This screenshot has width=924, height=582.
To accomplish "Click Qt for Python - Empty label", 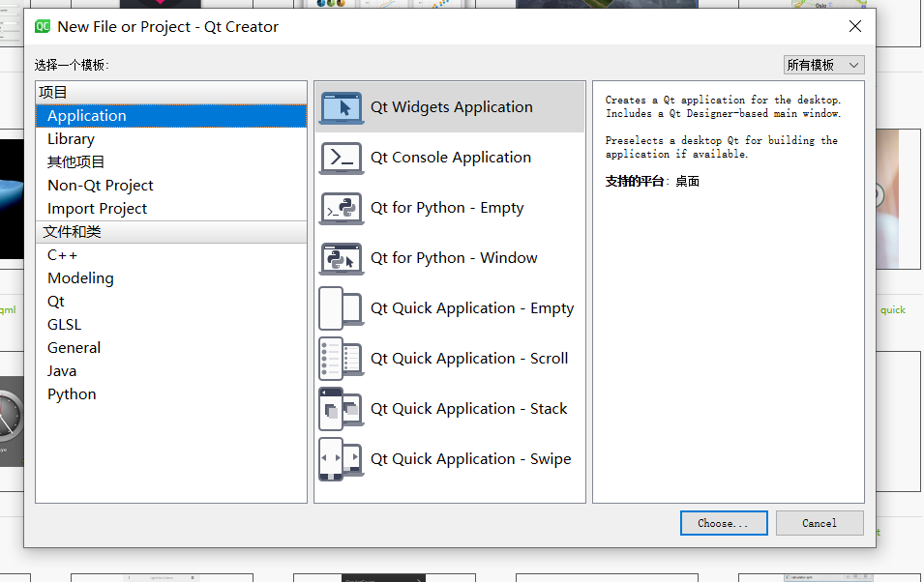I will (x=447, y=208).
